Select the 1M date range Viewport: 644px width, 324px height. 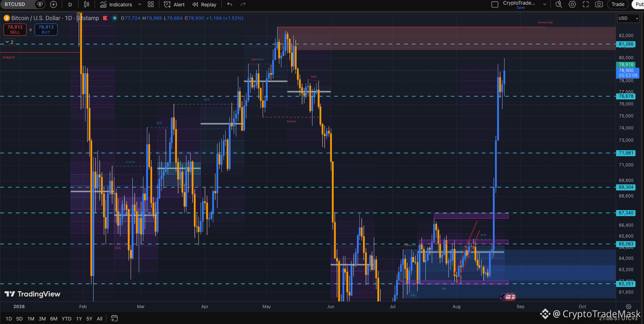[31, 319]
